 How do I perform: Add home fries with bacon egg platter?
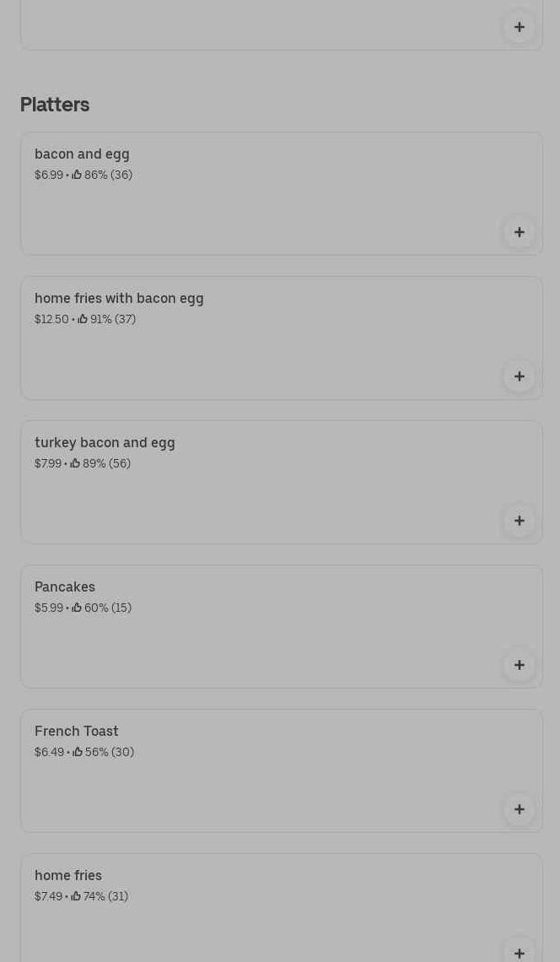pyautogui.click(x=520, y=376)
